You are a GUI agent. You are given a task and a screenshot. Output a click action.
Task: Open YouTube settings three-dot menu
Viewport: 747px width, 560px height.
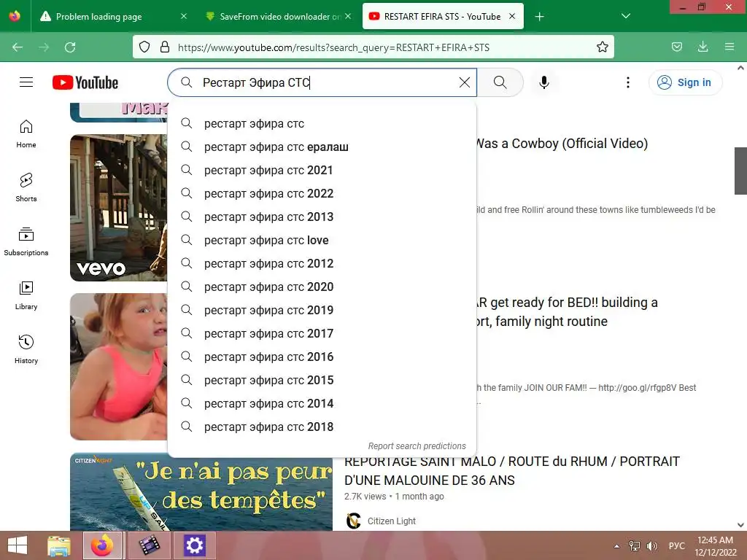(628, 82)
